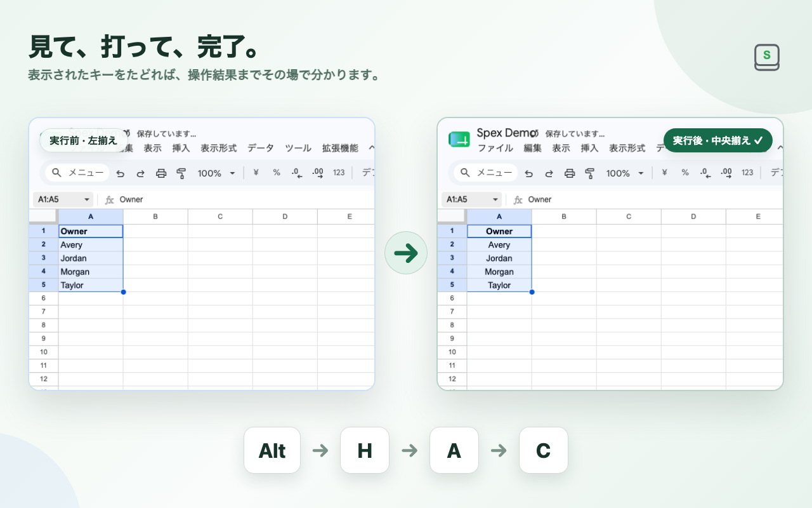The height and width of the screenshot is (508, 812).
Task: Open 123 number formats in right spreadsheet
Action: tap(747, 173)
